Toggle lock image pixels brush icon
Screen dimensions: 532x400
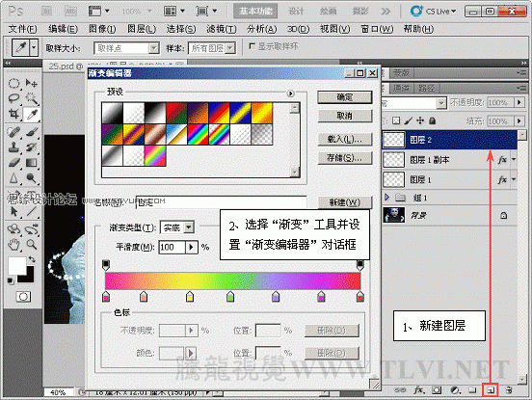[x=409, y=120]
